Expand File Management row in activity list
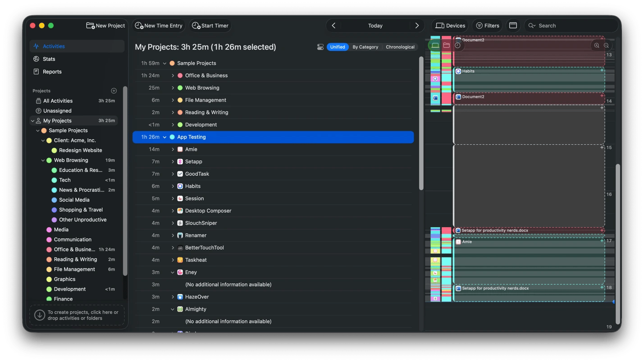Screen dimensions: 644x362 [173, 100]
